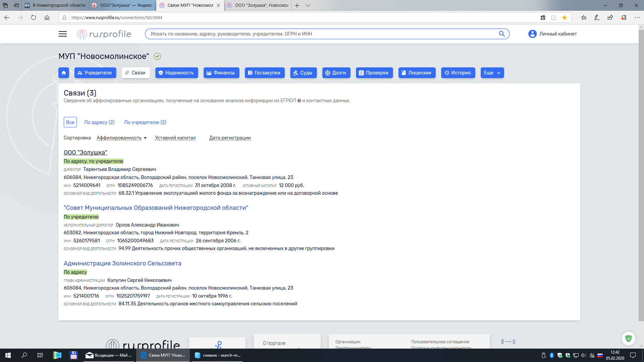Screen dimensions: 644x362
Task: Switch to the Учредители tab
Action: pyautogui.click(x=95, y=73)
